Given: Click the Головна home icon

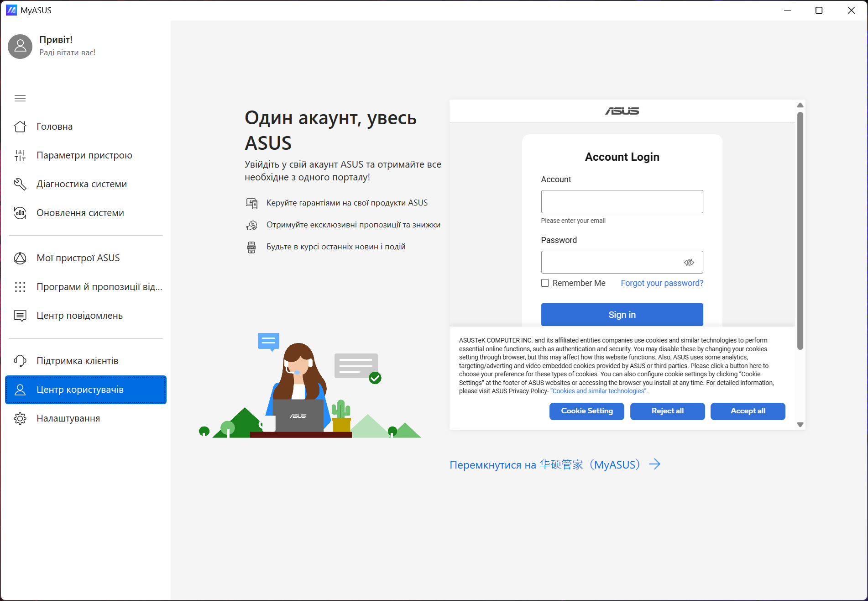Looking at the screenshot, I should pos(20,127).
